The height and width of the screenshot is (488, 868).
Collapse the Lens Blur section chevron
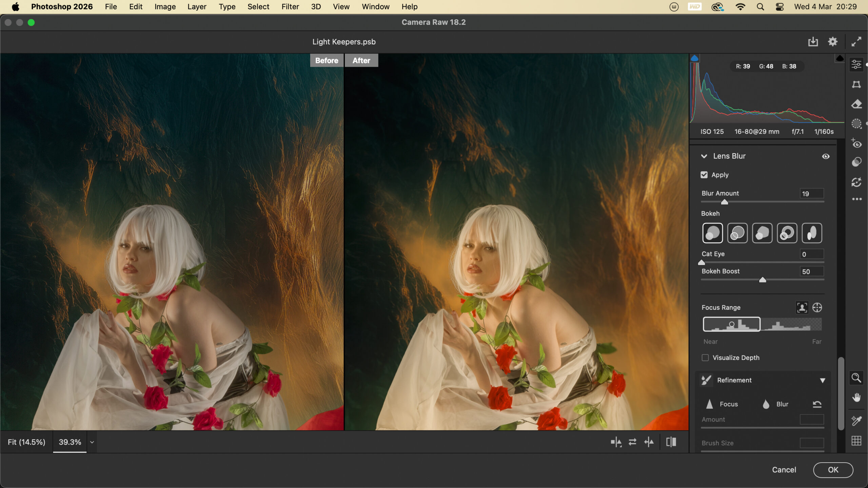[x=704, y=156]
